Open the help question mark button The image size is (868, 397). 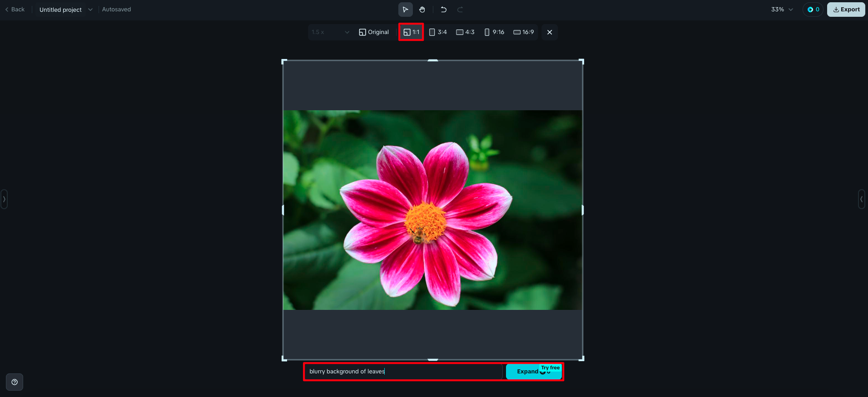coord(15,382)
